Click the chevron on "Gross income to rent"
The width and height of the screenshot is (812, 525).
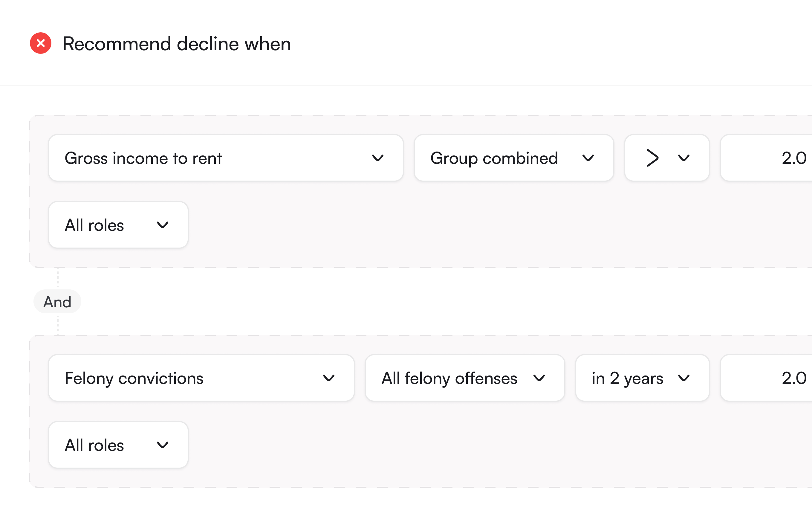point(377,158)
